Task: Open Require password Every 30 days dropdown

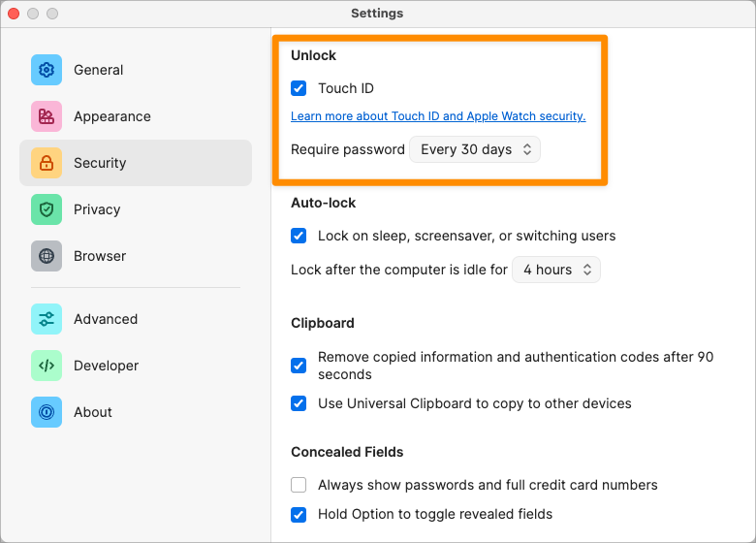Action: [x=475, y=149]
